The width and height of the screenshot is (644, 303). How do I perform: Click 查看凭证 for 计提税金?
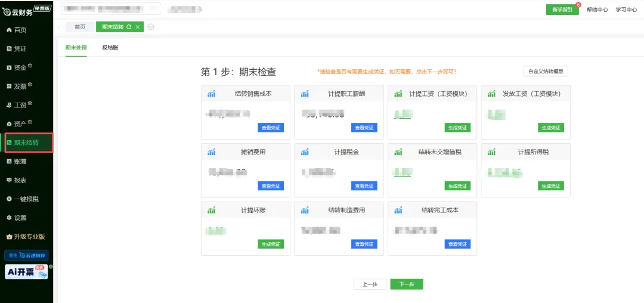coord(364,186)
